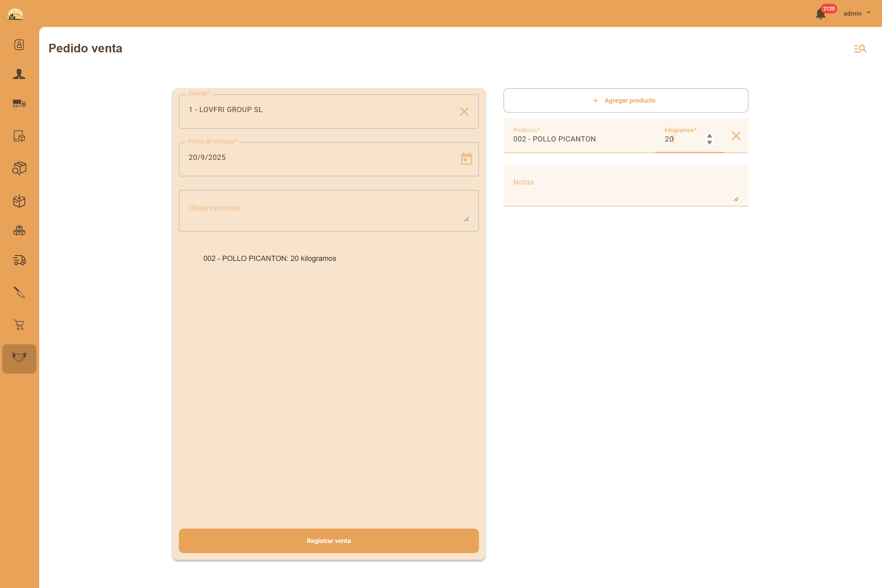Click the box search inventory sidebar icon

click(x=19, y=168)
